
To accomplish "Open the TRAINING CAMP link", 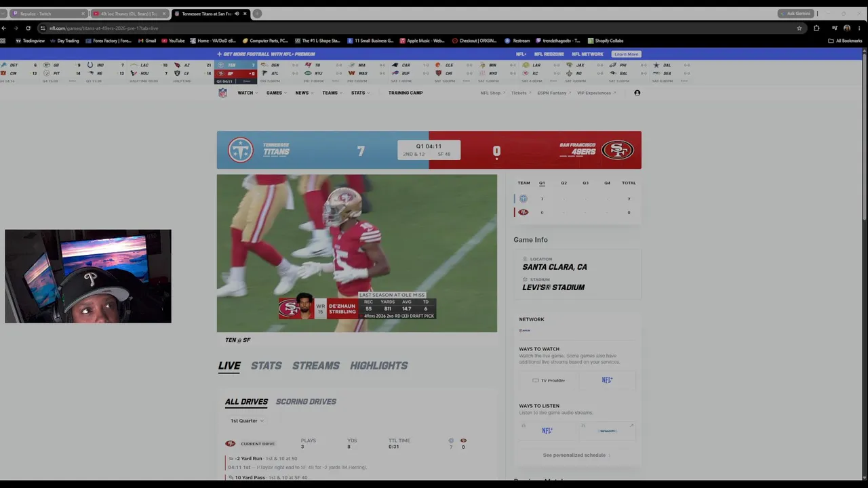I will pos(406,93).
